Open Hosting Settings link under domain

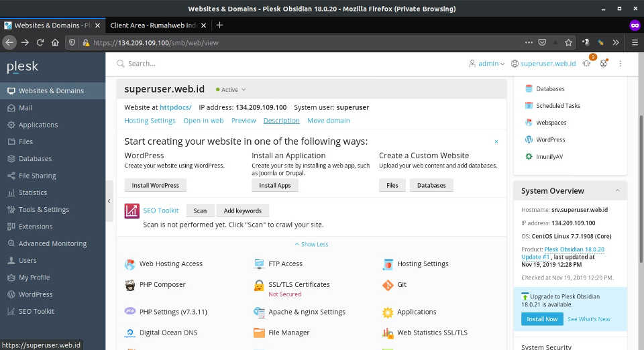coord(150,121)
